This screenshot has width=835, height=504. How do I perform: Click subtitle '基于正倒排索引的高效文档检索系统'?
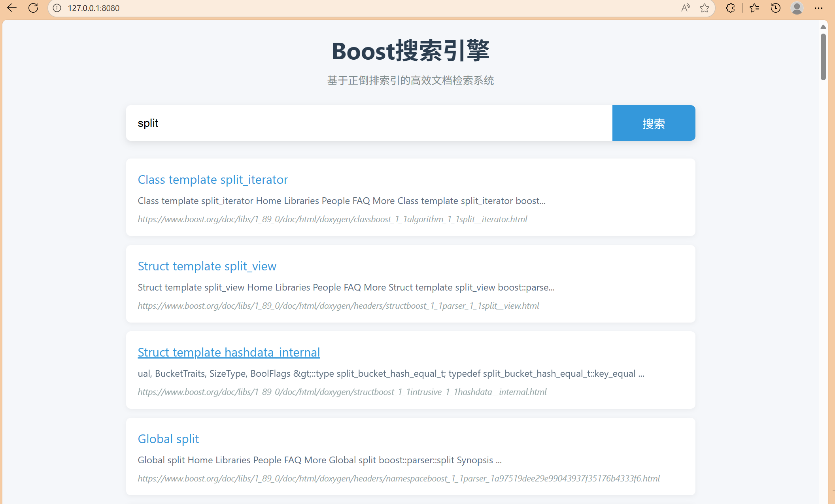coord(410,81)
